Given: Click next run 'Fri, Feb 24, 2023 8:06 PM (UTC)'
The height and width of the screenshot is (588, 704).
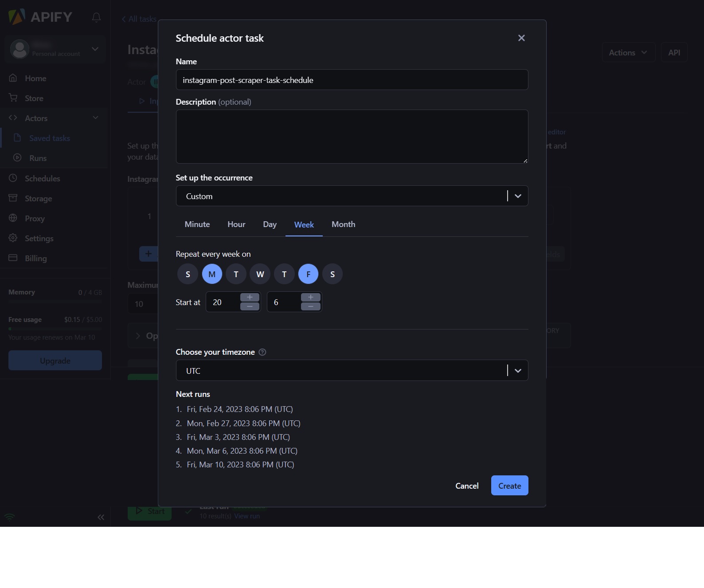Looking at the screenshot, I should (240, 409).
